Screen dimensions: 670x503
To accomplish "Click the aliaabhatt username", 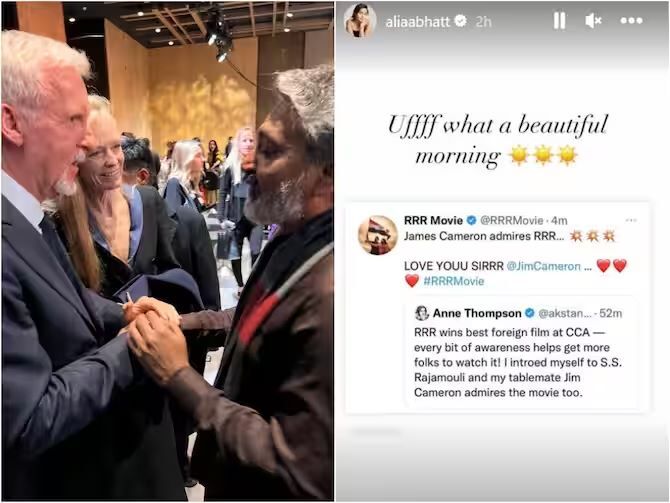I will pos(417,21).
